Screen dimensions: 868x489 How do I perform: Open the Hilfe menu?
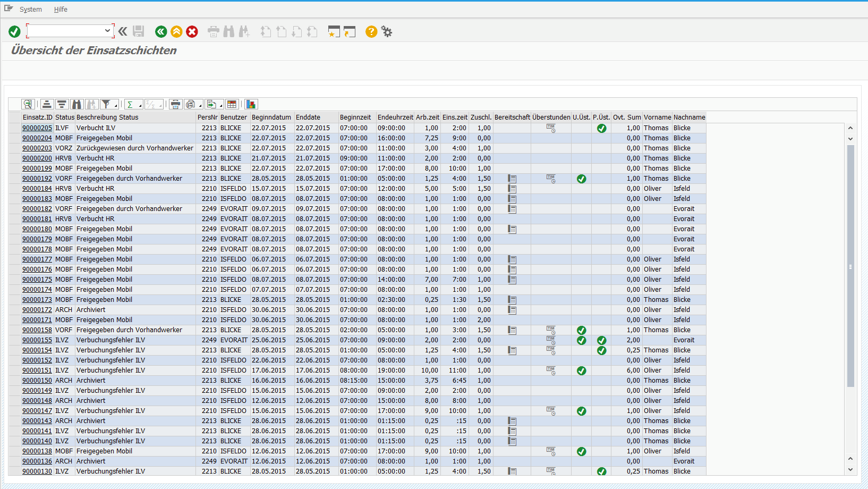click(61, 10)
